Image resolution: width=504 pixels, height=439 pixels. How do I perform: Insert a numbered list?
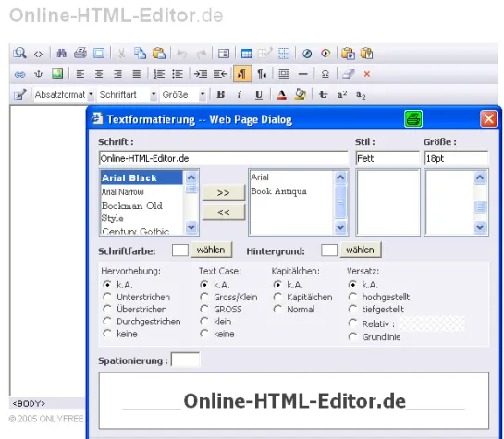pos(159,74)
